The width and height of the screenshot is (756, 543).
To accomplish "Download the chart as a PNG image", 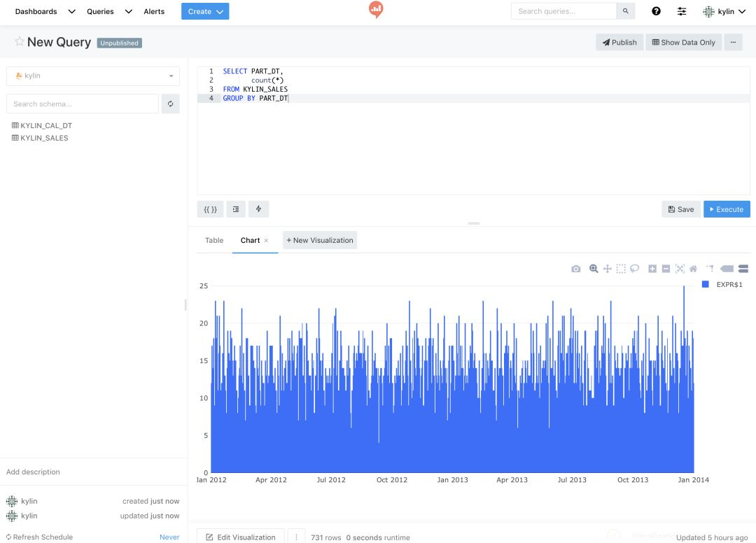I will [x=576, y=269].
